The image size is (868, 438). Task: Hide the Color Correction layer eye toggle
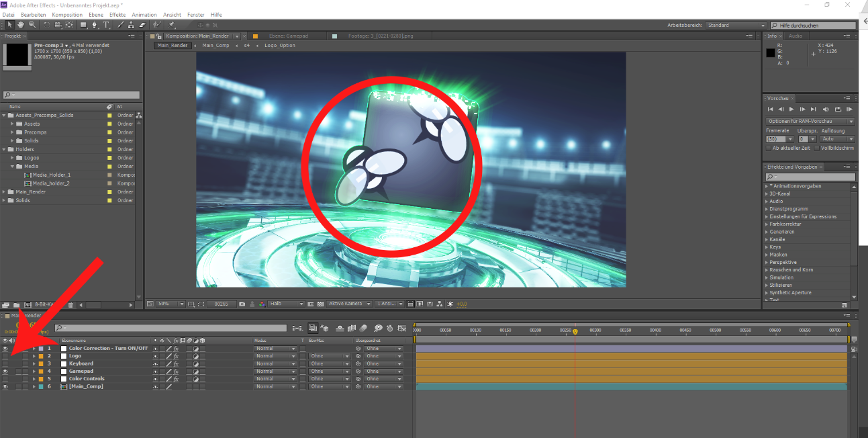(5, 349)
